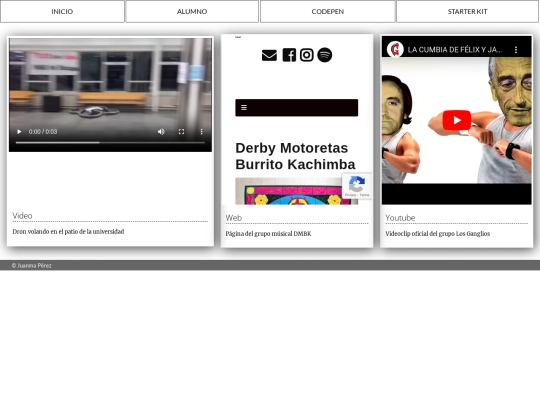Image resolution: width=540 pixels, height=405 pixels.
Task: Play the drone video
Action: [19, 132]
